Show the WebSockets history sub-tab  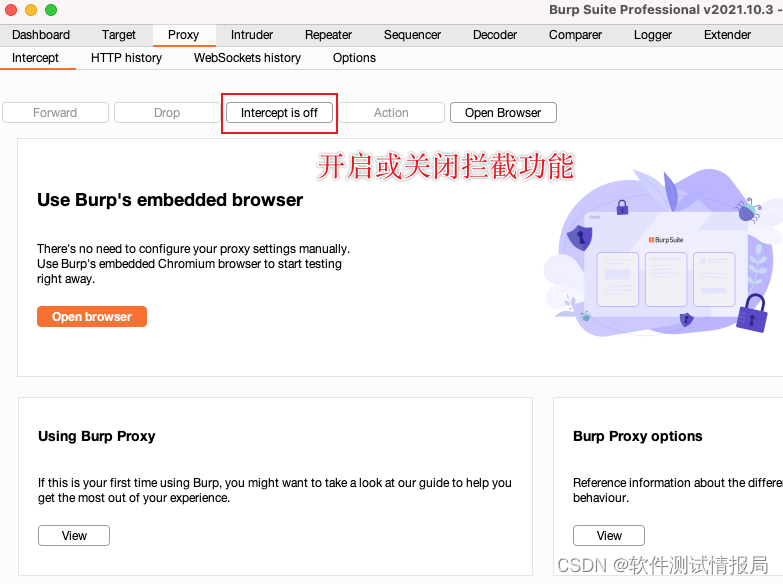point(248,58)
